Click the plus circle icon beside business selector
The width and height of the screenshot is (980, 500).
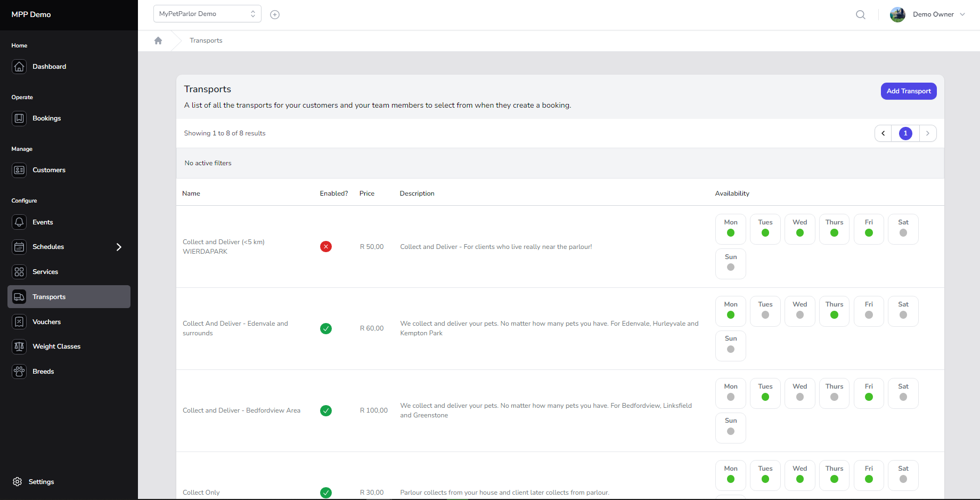pyautogui.click(x=275, y=14)
